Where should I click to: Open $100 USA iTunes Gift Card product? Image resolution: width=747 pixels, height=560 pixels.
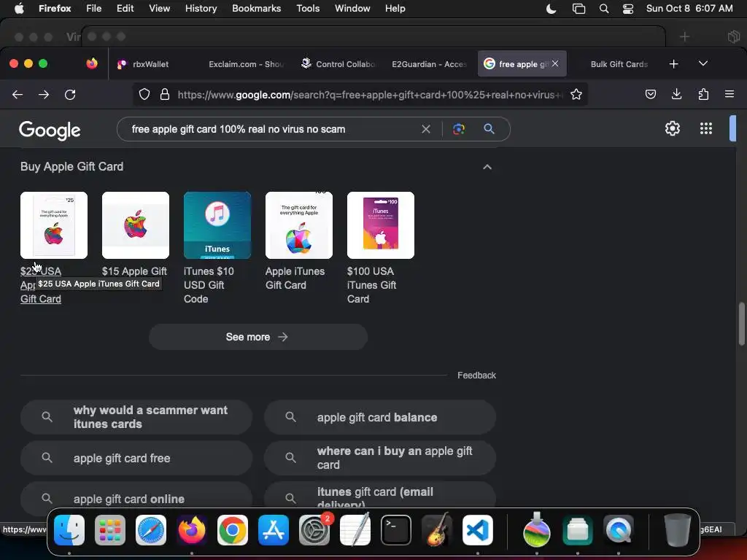pyautogui.click(x=371, y=285)
